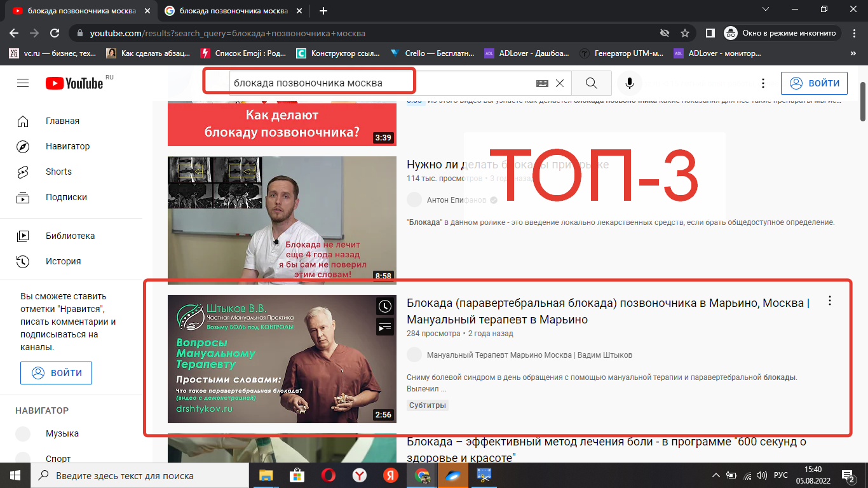Switch to the Google search tab
Image resolution: width=868 pixels, height=488 pixels.
(234, 11)
